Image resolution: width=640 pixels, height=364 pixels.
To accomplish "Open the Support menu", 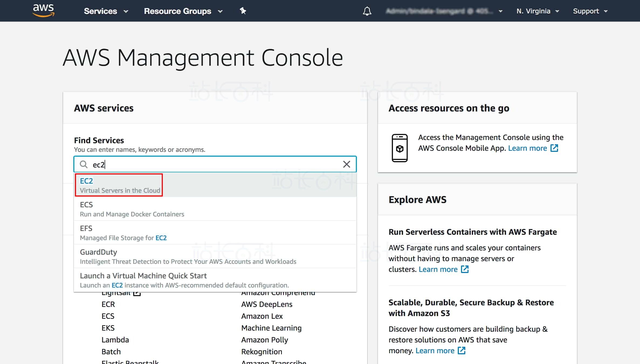I will click(x=590, y=11).
